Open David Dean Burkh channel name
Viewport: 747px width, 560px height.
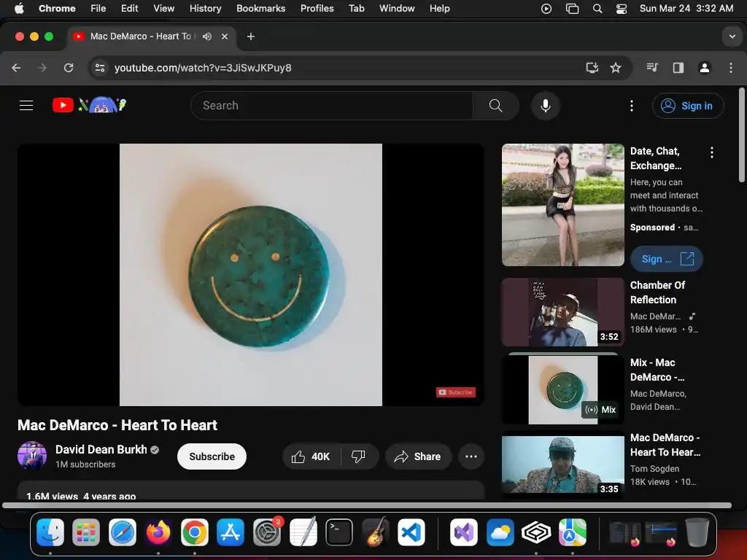pyautogui.click(x=101, y=449)
